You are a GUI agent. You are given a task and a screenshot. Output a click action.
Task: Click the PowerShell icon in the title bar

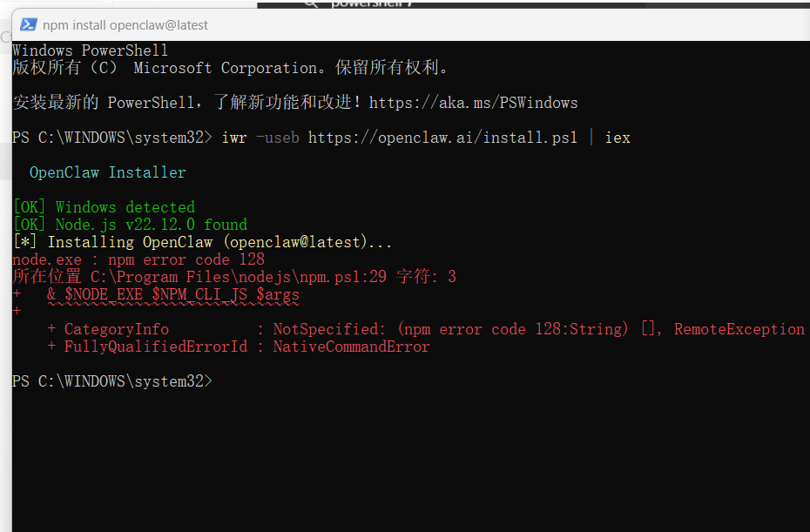(x=29, y=24)
